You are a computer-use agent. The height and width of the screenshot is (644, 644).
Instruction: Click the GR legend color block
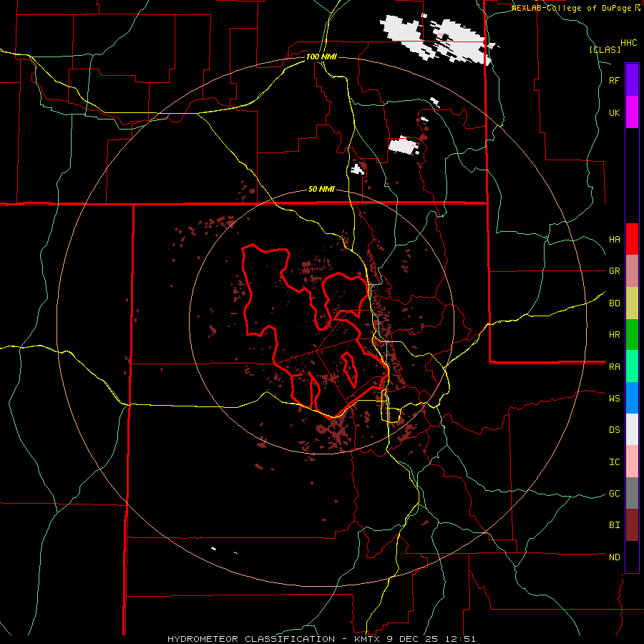pyautogui.click(x=632, y=271)
